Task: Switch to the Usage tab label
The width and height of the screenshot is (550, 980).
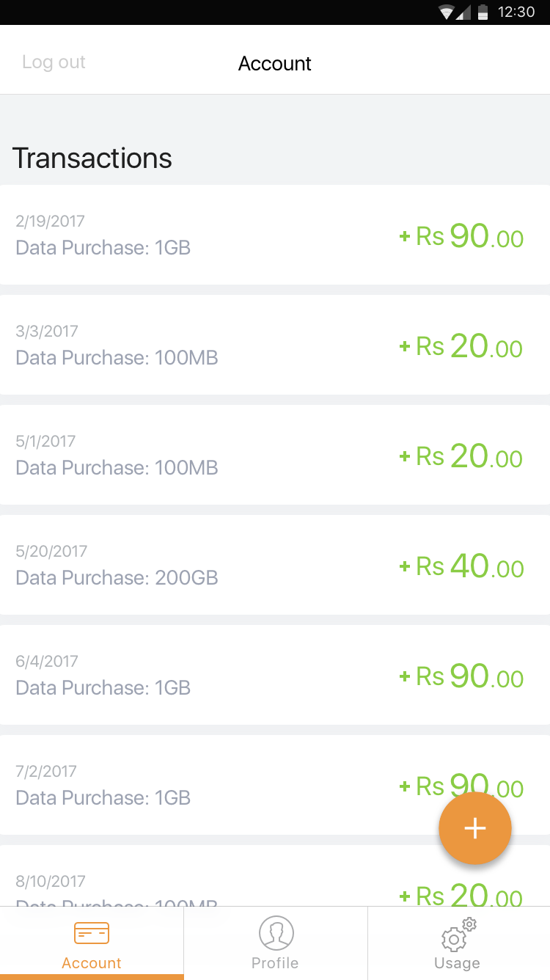Action: (457, 963)
